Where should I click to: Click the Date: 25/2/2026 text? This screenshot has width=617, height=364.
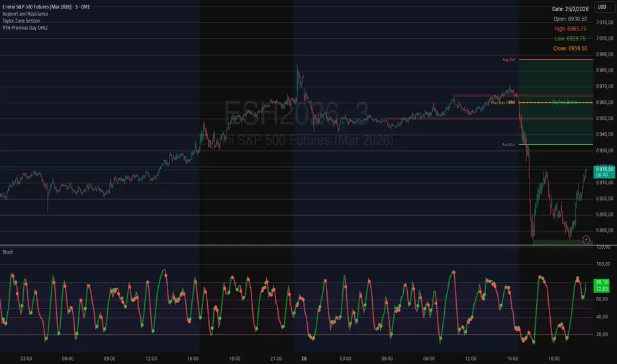coord(570,9)
